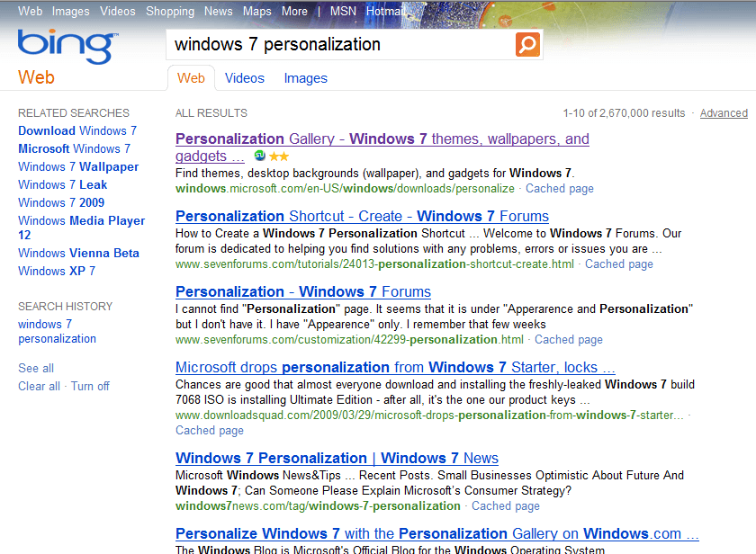Search related: Windows 7 Wallpaper
The image size is (756, 554).
tap(78, 166)
